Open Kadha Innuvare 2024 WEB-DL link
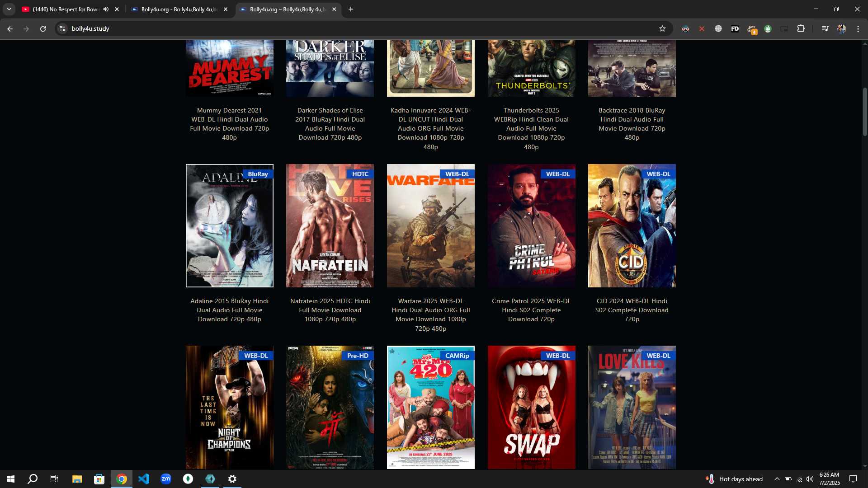The image size is (868, 488). pyautogui.click(x=430, y=128)
